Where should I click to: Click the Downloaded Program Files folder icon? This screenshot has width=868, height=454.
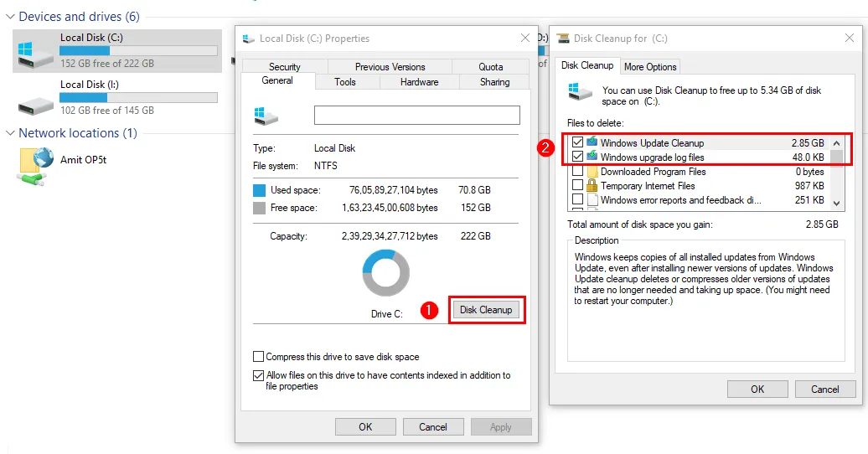592,171
